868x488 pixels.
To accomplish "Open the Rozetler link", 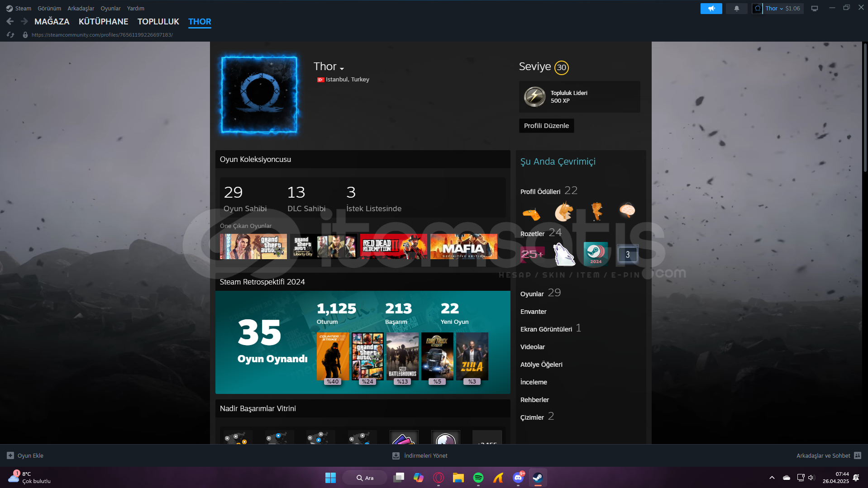I will (532, 234).
